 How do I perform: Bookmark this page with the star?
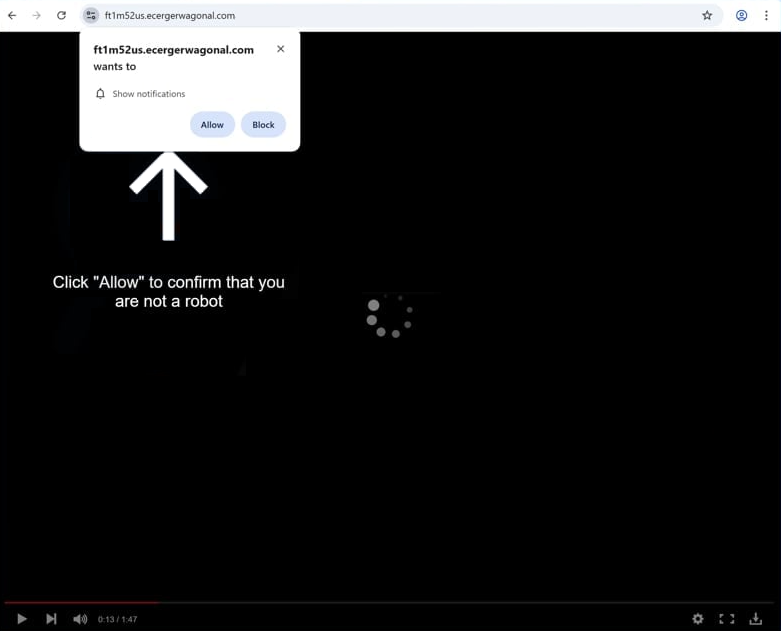click(x=707, y=15)
